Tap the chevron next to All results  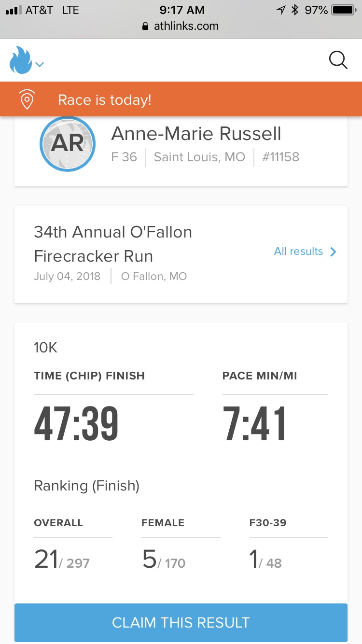pos(333,252)
